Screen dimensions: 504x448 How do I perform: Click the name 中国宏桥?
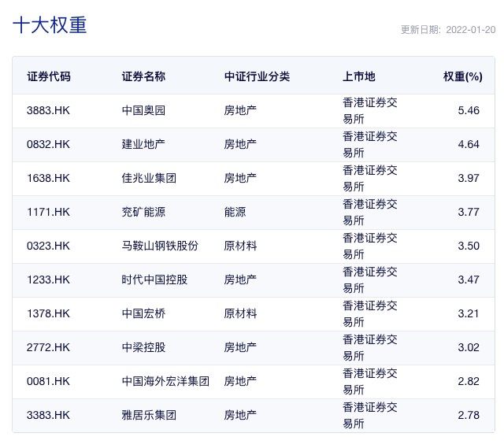(x=143, y=313)
